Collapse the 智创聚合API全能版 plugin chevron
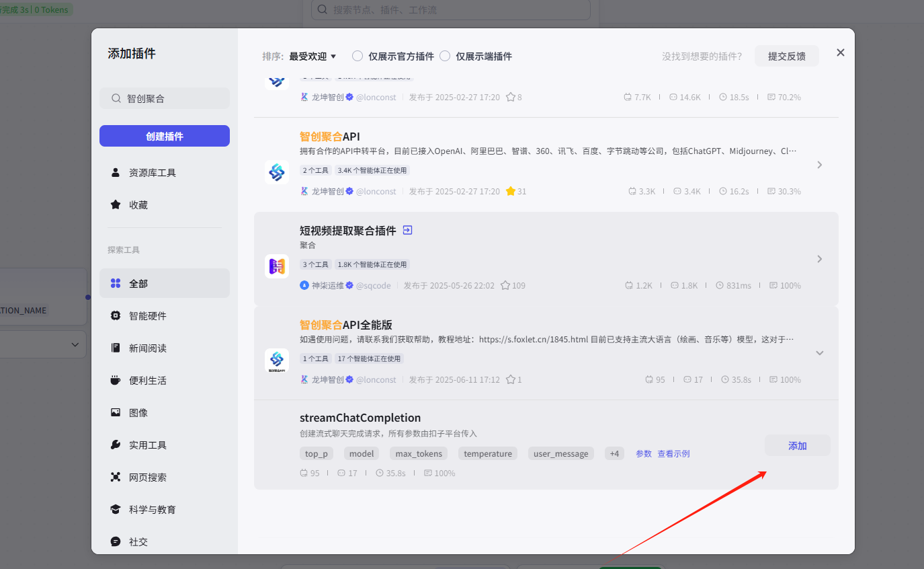 (819, 353)
